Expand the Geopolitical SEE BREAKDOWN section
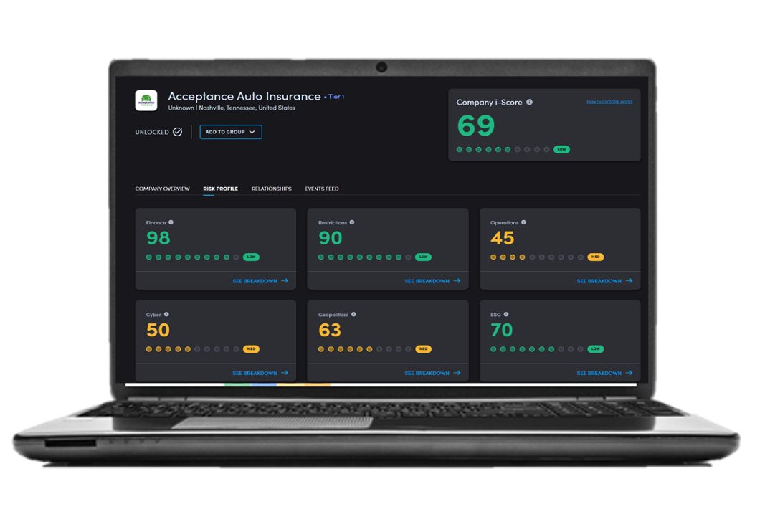This screenshot has width=765, height=532. click(x=426, y=373)
